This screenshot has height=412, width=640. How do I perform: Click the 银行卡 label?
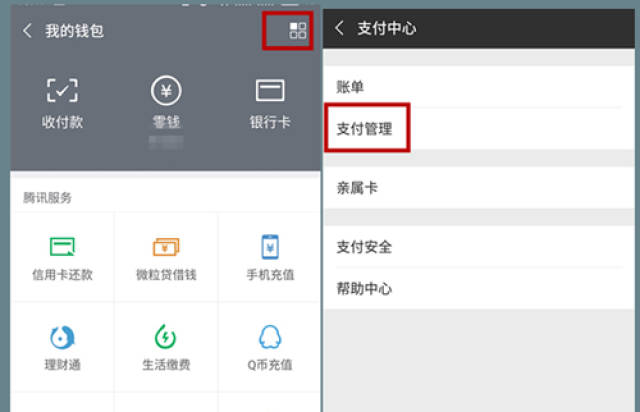270,122
